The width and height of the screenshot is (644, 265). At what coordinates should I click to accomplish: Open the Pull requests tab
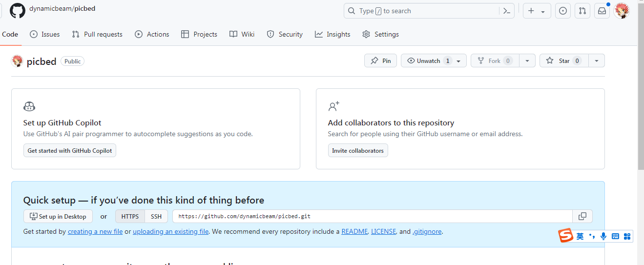pyautogui.click(x=97, y=34)
